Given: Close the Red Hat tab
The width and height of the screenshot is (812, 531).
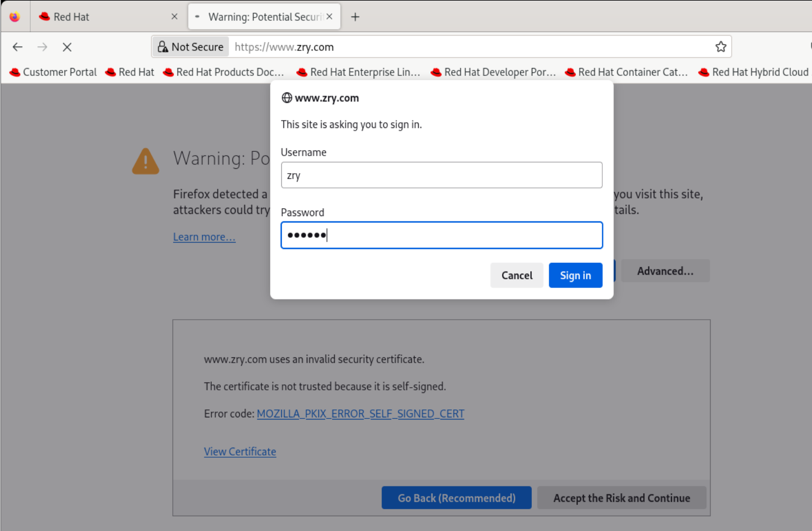Looking at the screenshot, I should coord(174,16).
